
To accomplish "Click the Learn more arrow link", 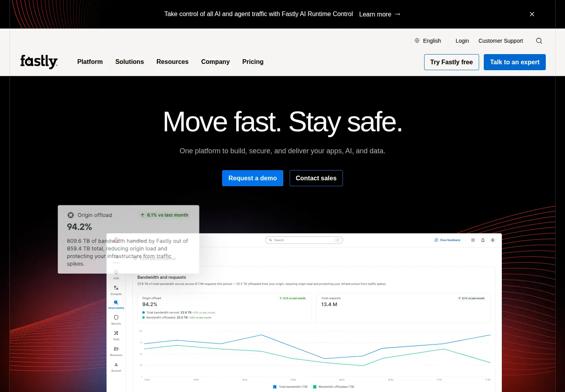I will click(380, 14).
